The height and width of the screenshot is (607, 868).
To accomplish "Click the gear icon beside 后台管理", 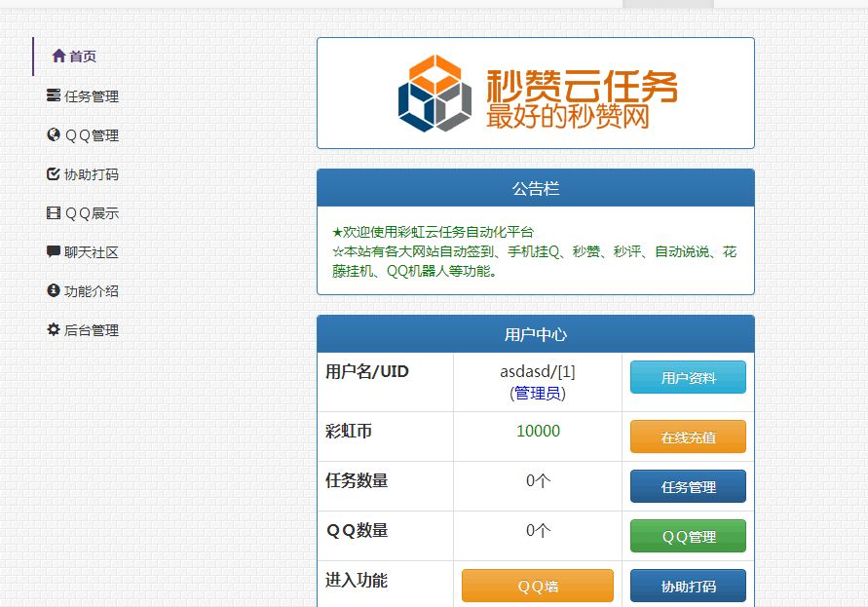I will click(x=54, y=329).
